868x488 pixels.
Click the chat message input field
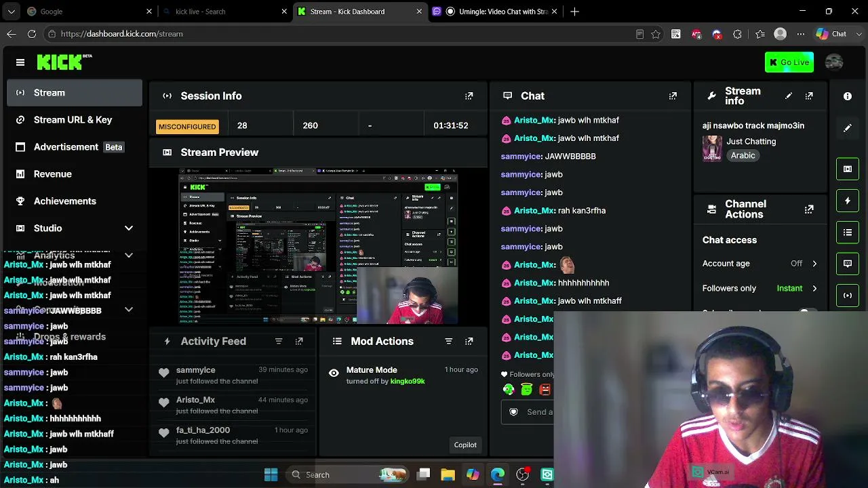[x=528, y=412]
